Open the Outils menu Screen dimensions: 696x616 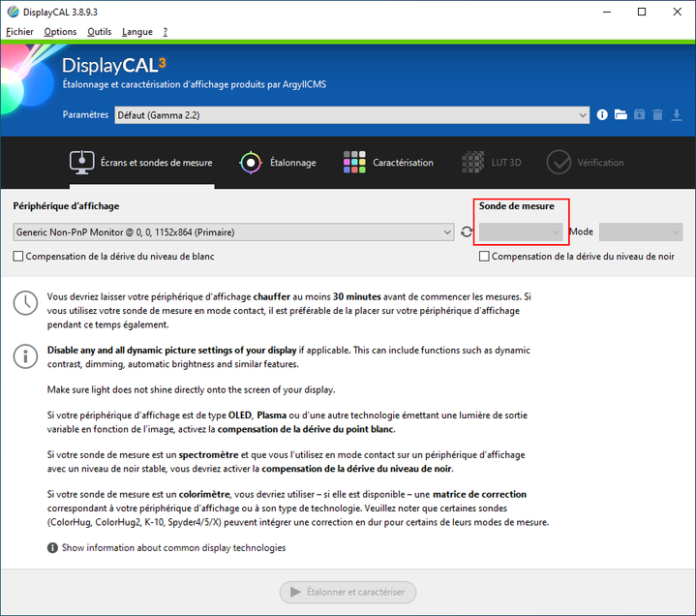[x=99, y=31]
